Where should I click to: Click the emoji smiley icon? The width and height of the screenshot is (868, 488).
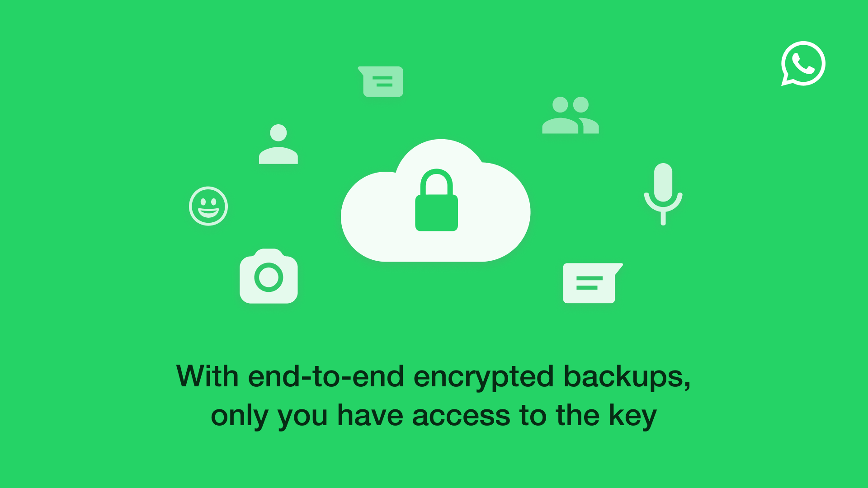click(210, 207)
